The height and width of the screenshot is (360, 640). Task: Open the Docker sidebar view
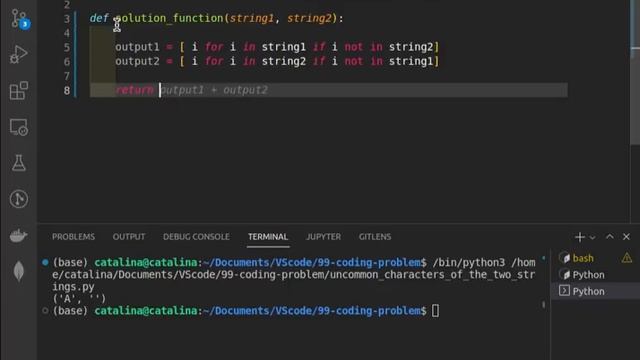(19, 236)
